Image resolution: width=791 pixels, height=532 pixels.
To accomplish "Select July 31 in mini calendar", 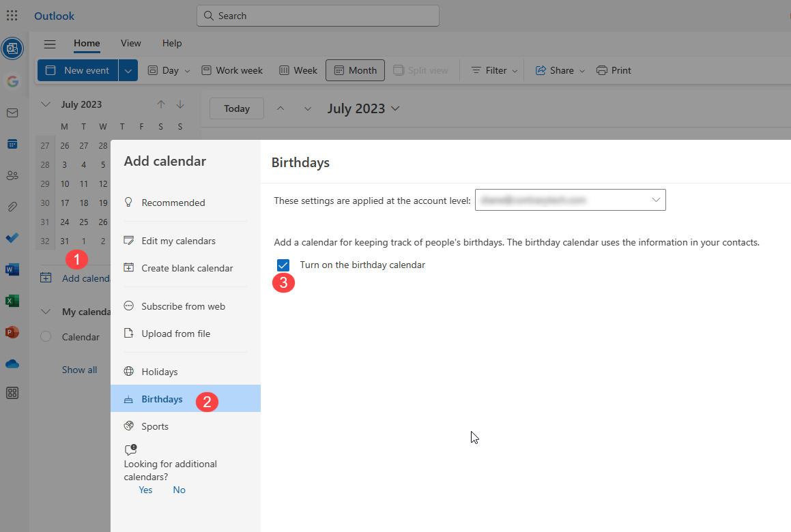I will tap(65, 241).
